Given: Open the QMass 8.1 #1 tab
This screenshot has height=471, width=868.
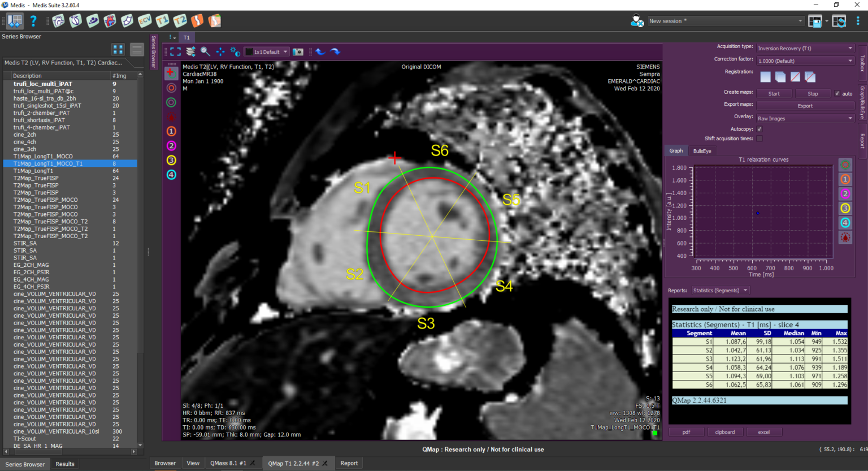Looking at the screenshot, I should click(228, 463).
